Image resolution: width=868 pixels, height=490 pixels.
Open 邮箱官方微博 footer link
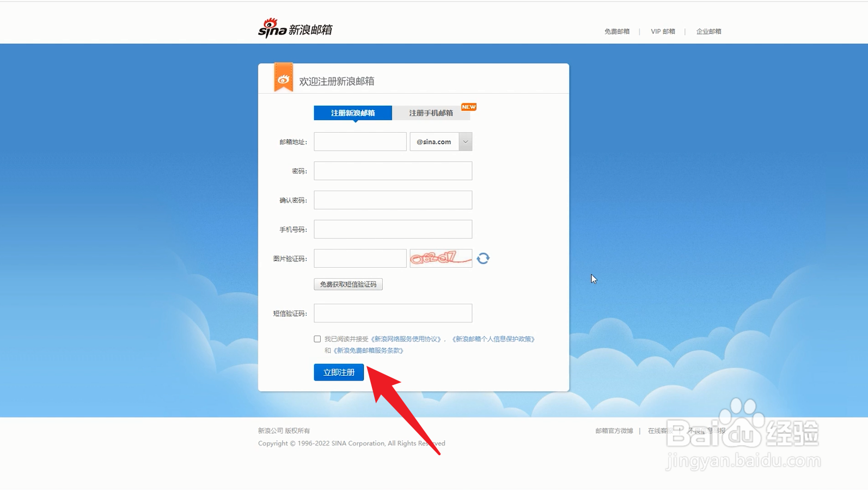(614, 431)
